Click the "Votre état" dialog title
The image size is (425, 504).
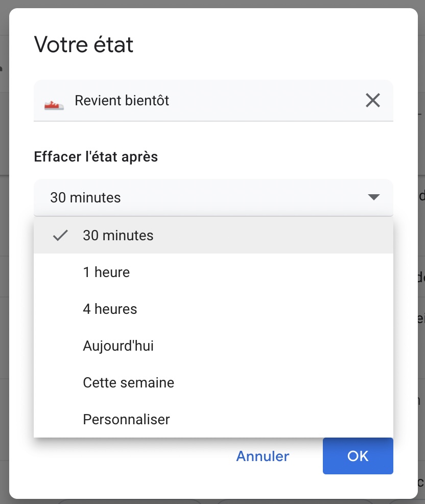(x=84, y=44)
